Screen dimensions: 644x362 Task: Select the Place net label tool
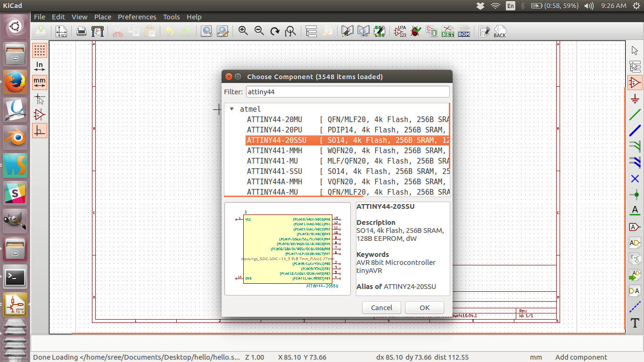click(635, 211)
